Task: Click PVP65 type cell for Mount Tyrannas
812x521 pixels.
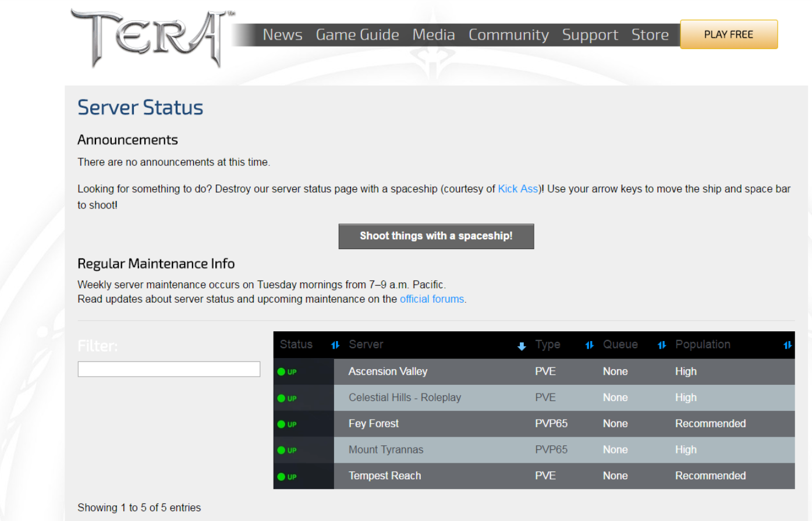Action: click(551, 449)
